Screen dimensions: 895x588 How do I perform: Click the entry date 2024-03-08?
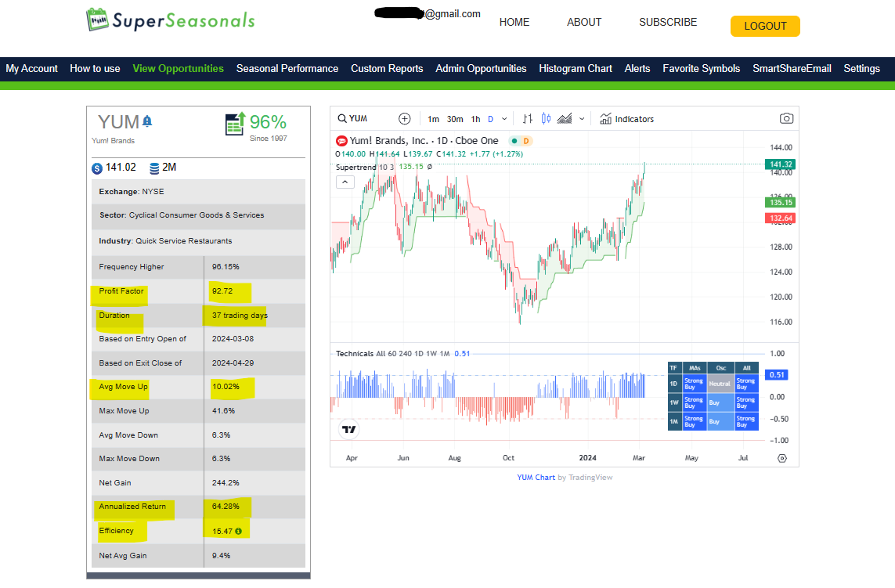[x=233, y=339]
